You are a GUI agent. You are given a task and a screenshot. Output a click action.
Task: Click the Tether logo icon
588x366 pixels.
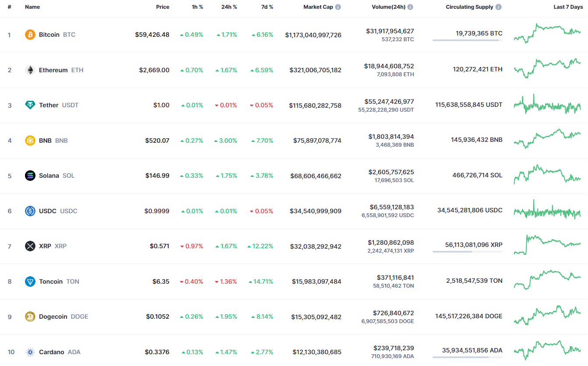pyautogui.click(x=30, y=105)
